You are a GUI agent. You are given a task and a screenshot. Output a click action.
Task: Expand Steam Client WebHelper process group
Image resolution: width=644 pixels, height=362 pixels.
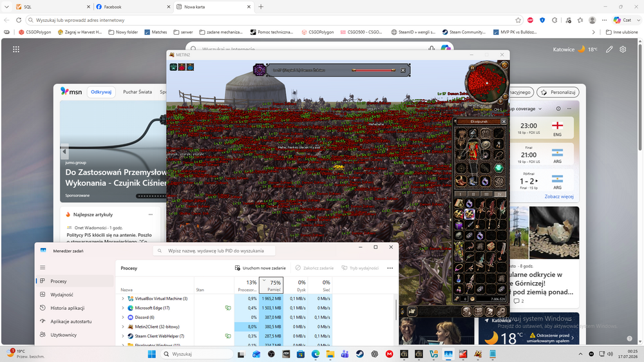[123, 336]
